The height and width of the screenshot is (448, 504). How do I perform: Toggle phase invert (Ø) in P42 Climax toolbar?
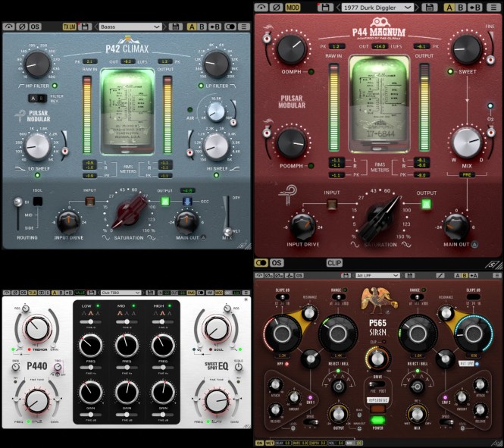[x=22, y=27]
